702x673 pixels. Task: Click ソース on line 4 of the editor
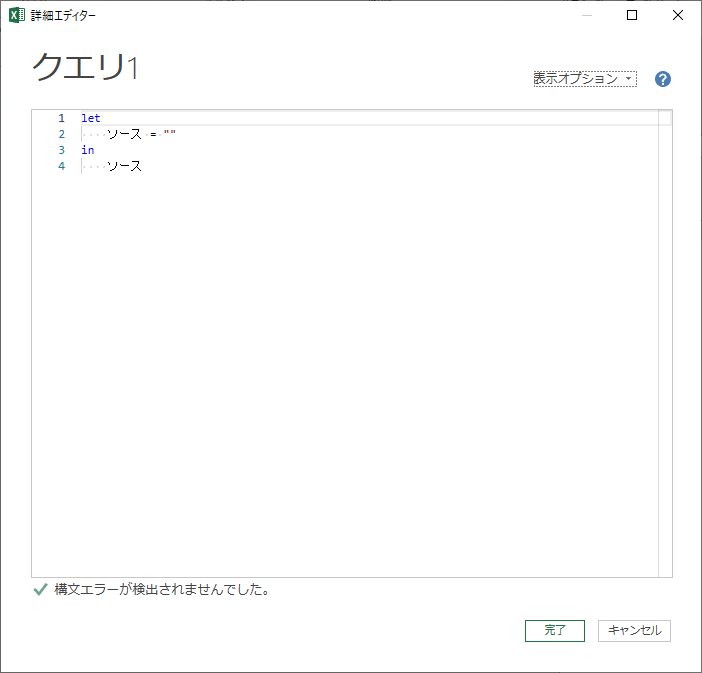pos(124,166)
